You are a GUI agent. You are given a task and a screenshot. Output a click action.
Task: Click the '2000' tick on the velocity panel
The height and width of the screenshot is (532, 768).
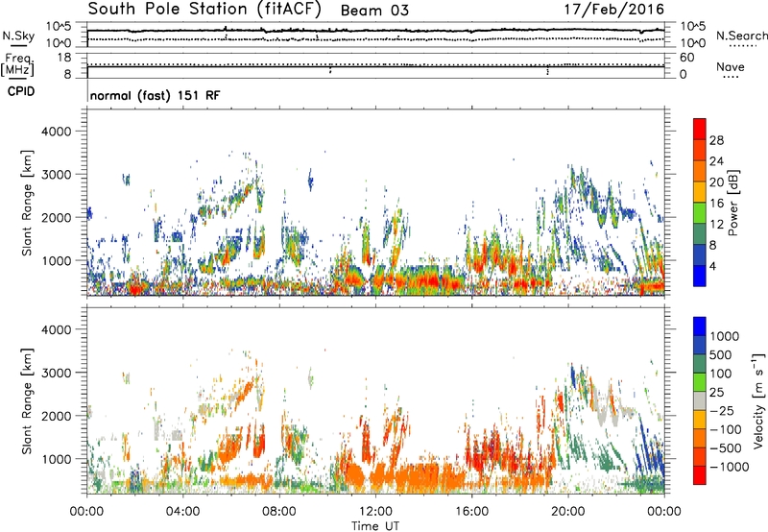coord(56,416)
